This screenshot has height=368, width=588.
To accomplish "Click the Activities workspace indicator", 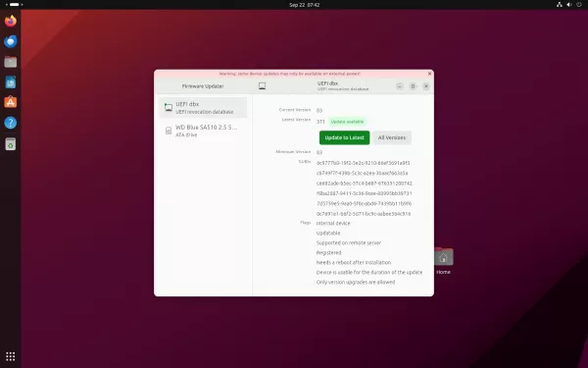I will coord(15,5).
